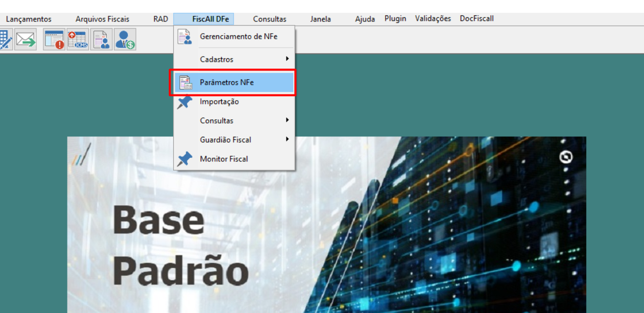Open the Ajuda menu

365,19
